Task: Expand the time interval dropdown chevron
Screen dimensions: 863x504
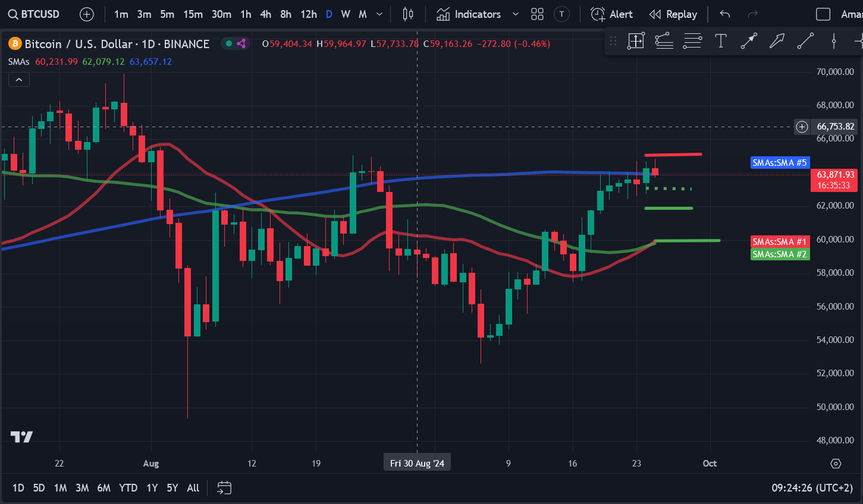Action: coord(379,14)
